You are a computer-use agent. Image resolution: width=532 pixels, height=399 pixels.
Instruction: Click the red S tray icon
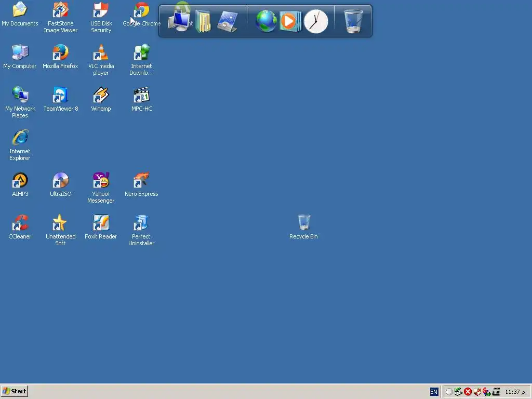point(486,392)
